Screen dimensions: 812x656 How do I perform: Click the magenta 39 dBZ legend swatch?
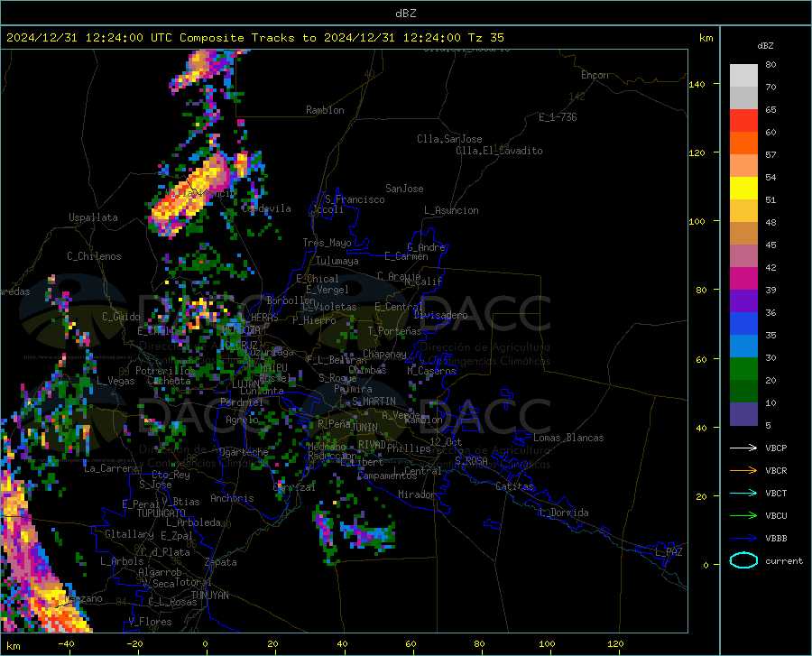(x=743, y=279)
